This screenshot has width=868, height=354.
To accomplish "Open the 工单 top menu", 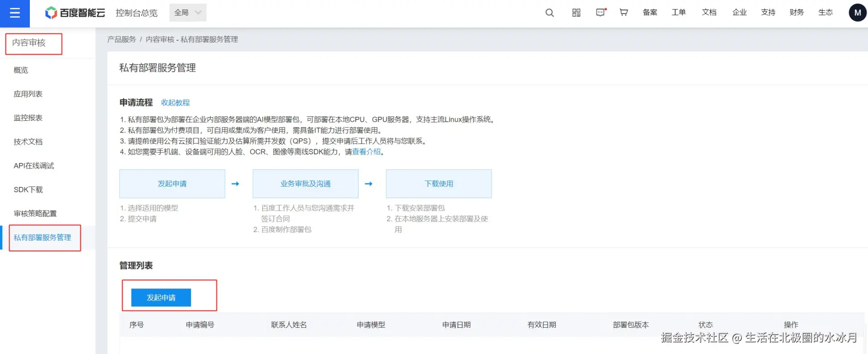I will [x=679, y=13].
